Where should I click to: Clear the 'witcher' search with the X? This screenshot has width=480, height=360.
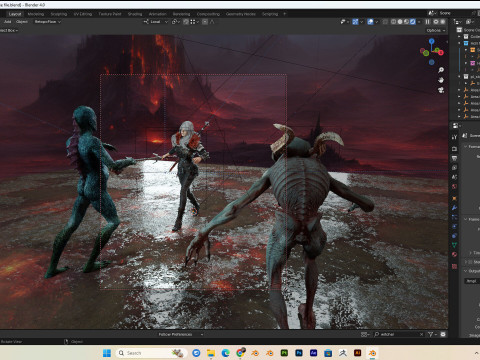pyautogui.click(x=421, y=334)
